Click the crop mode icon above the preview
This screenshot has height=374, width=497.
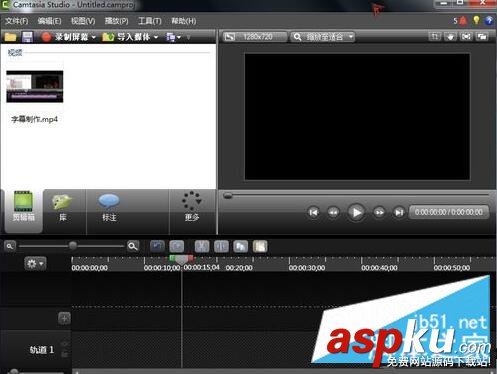coord(435,36)
